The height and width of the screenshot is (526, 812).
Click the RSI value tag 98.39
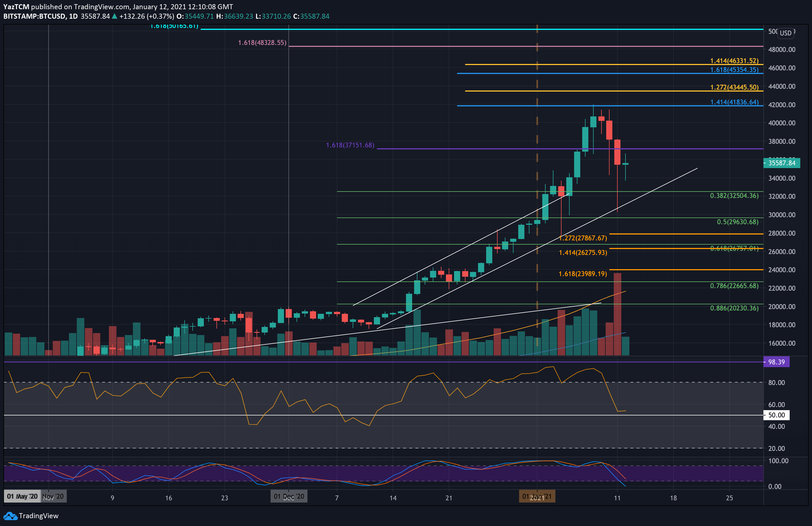[x=776, y=362]
